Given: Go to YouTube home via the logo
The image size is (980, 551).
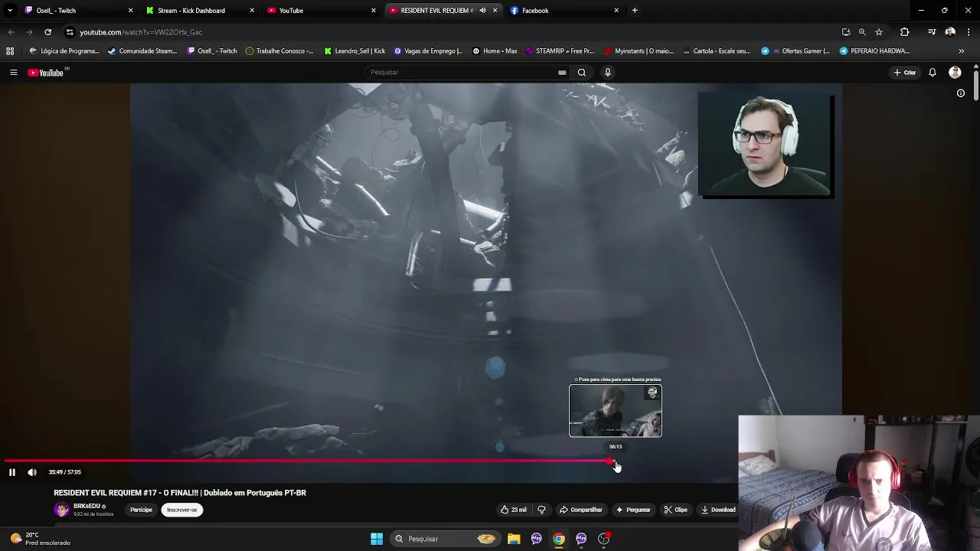Looking at the screenshot, I should click(47, 73).
